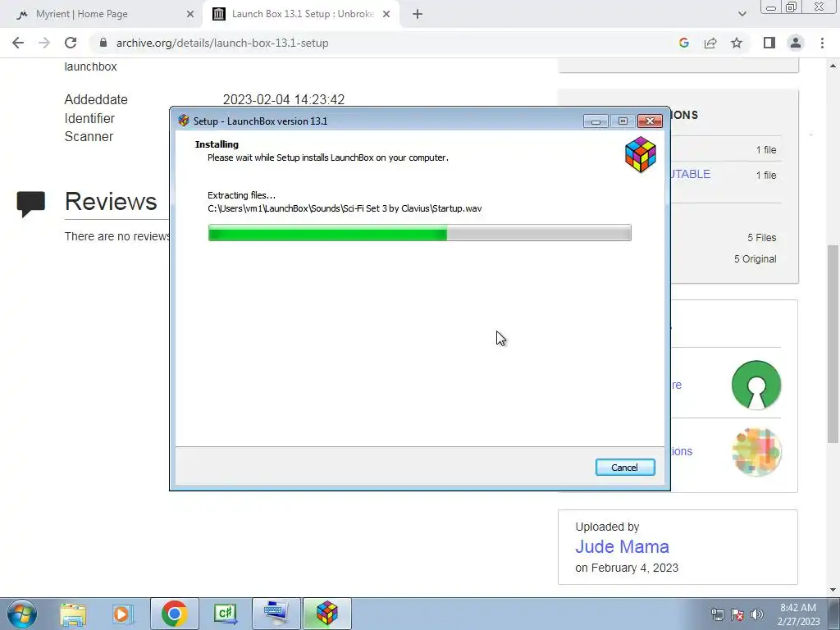Click the page vertical scrollbar thumb

pos(833,343)
